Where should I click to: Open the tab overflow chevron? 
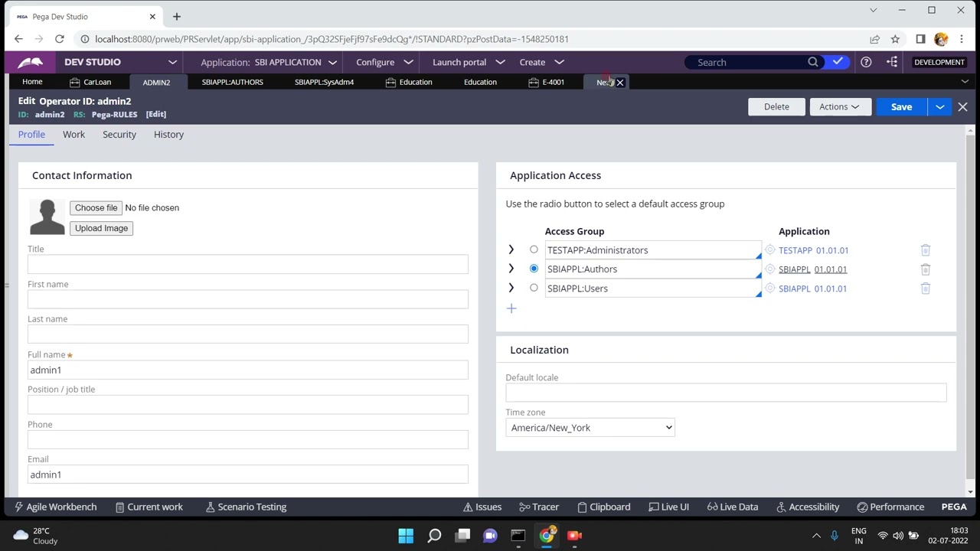(965, 82)
